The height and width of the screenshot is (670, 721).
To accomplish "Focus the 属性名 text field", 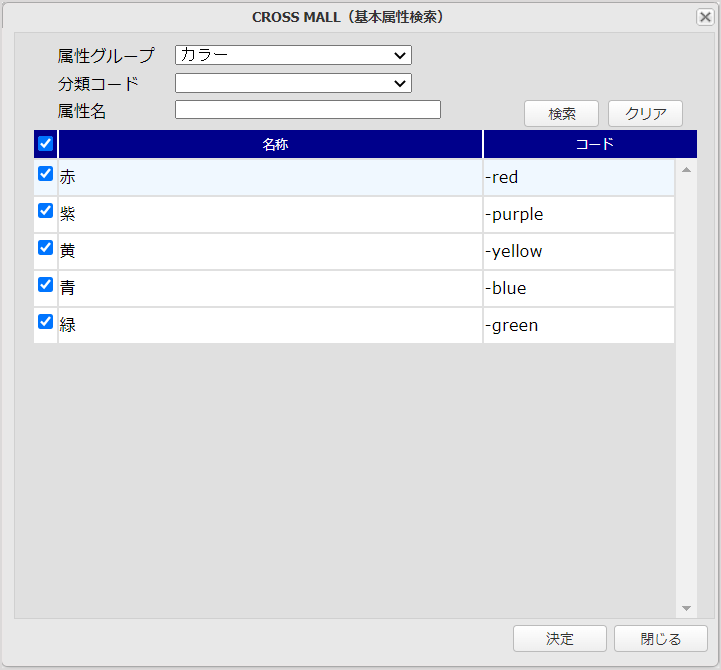I will [308, 109].
